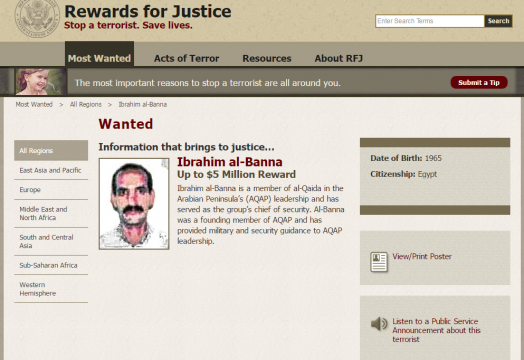Click the government seal logo
Screen dimensions: 524x360
[x=37, y=18]
